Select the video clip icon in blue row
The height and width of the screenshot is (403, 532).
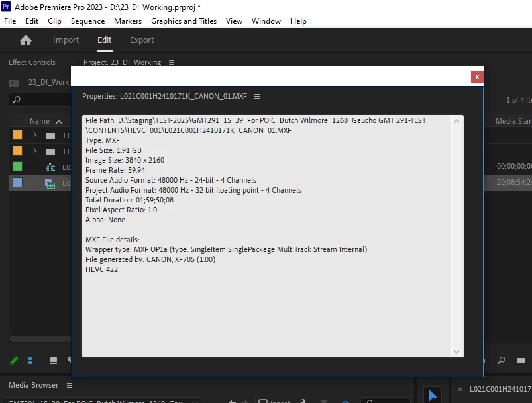point(50,183)
